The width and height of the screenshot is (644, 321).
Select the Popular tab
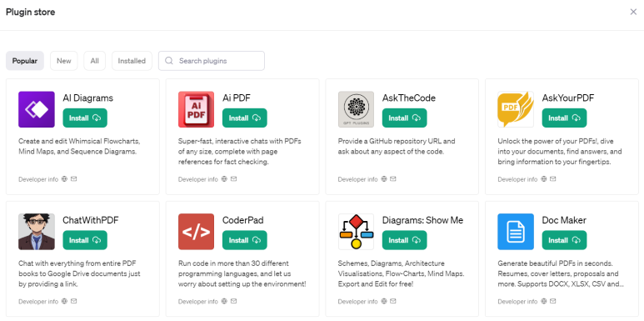pos(25,61)
